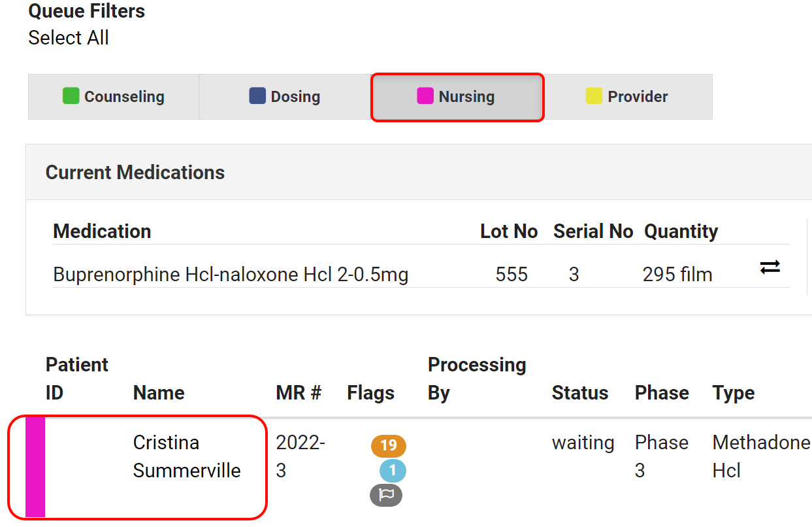This screenshot has height=527, width=812.
Task: Sort by the MR # column header
Action: pyautogui.click(x=299, y=393)
